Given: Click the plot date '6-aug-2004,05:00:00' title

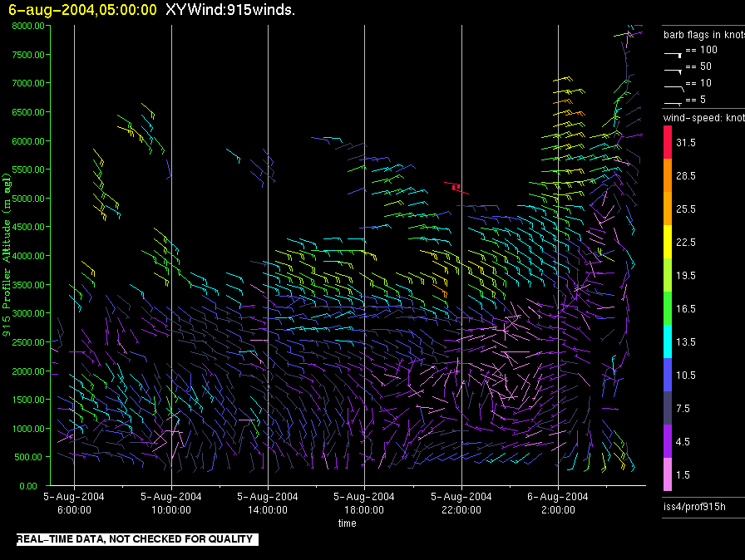Looking at the screenshot, I should coord(82,9).
